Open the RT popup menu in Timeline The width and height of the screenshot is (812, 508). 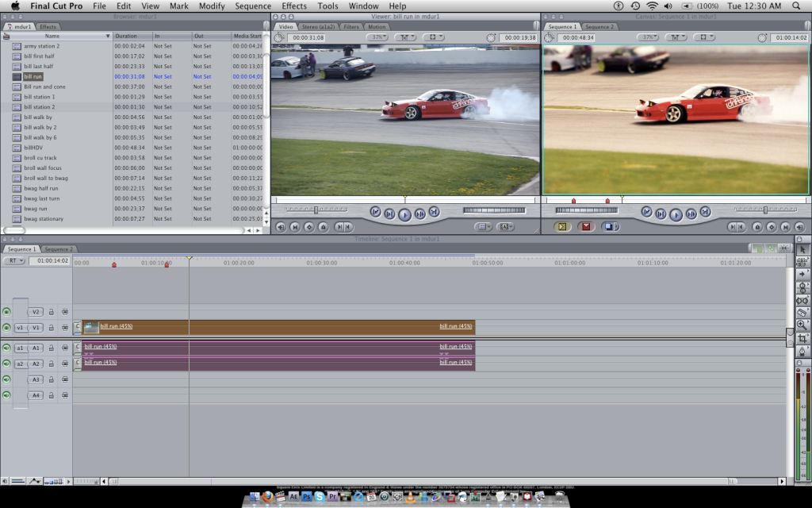(x=14, y=260)
